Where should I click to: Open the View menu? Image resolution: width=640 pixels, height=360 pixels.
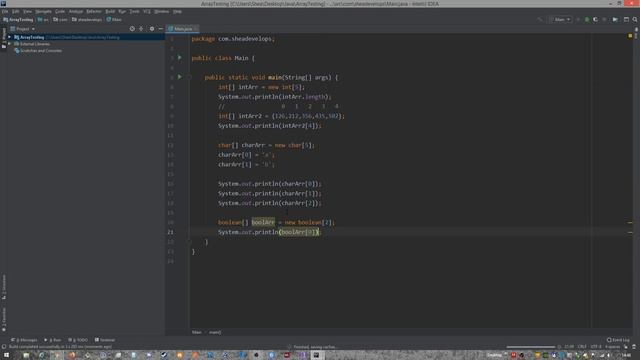[27, 11]
